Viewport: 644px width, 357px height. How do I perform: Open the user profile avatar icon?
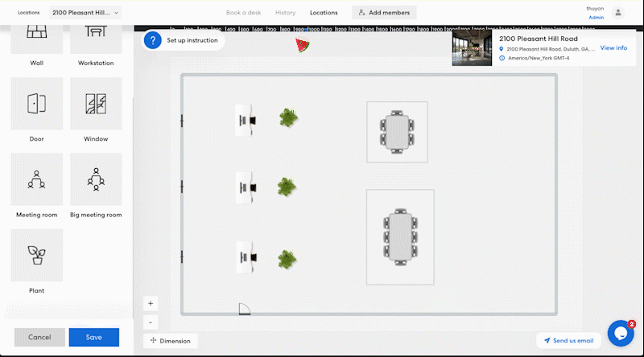pyautogui.click(x=617, y=13)
